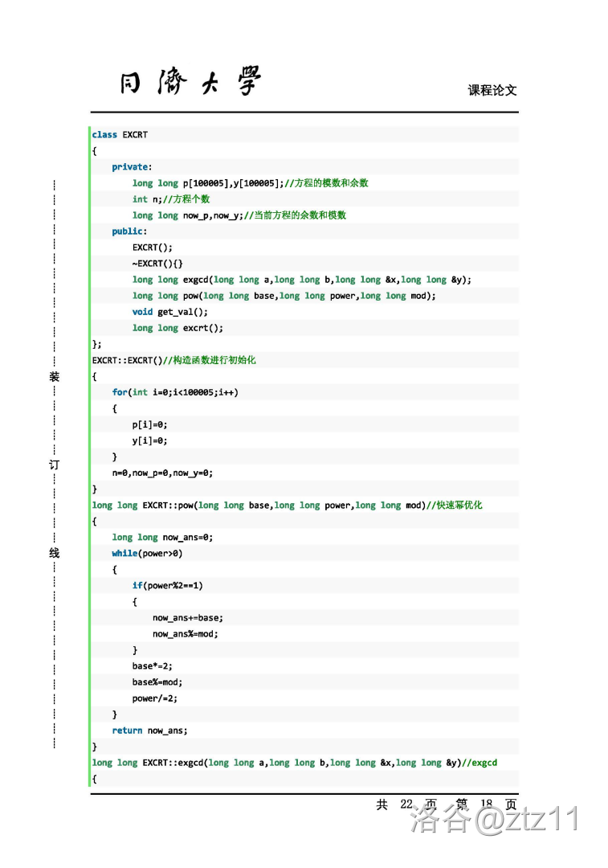This screenshot has height=868, width=608.
Task: Click the 'public:' keyword
Action: click(129, 231)
